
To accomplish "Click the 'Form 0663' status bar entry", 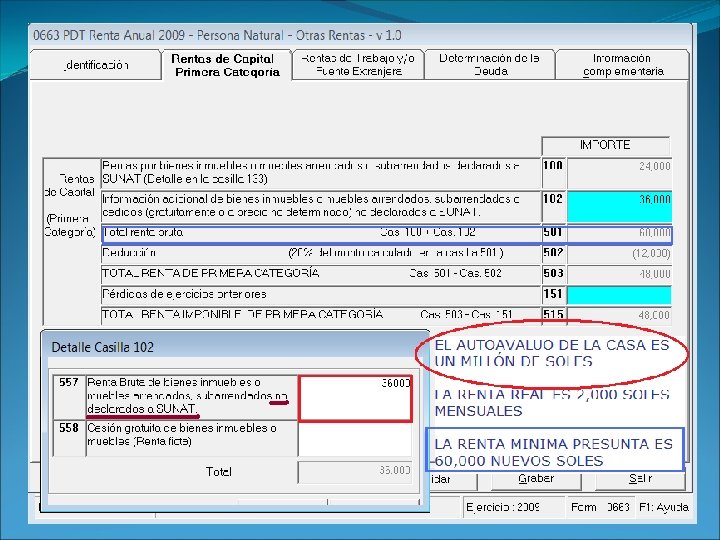I will coord(600,507).
